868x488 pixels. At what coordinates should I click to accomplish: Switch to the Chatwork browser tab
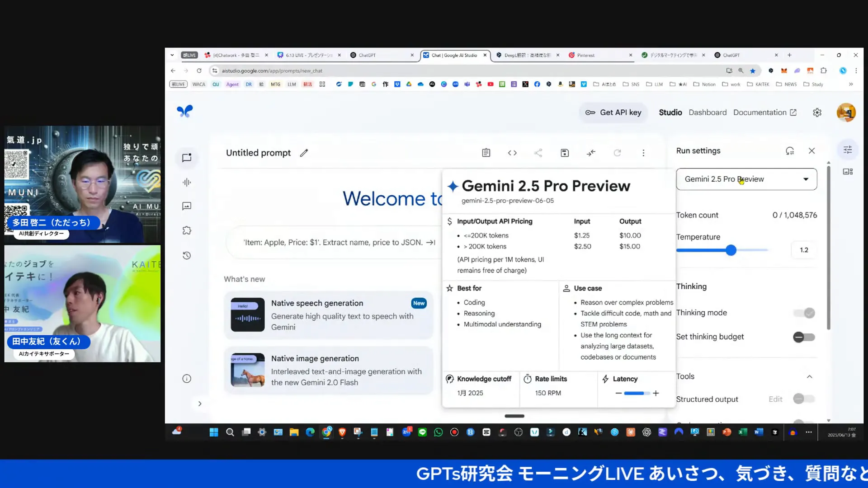click(x=235, y=55)
